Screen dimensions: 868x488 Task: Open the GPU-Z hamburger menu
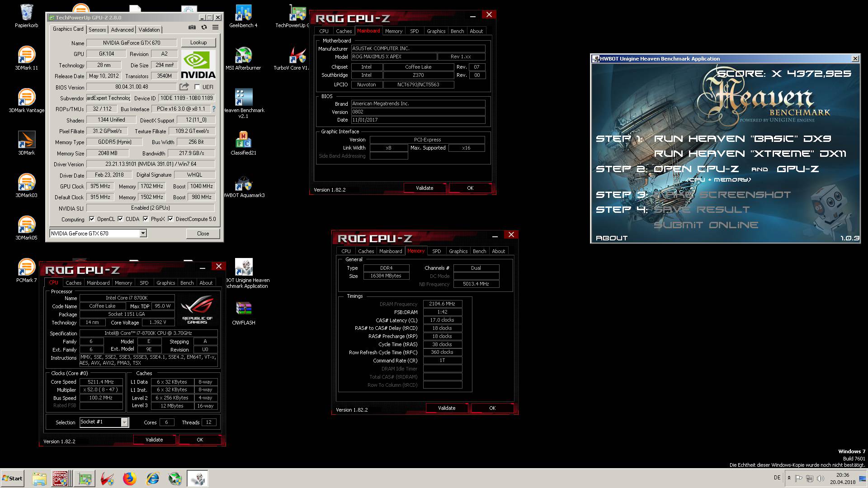point(216,28)
